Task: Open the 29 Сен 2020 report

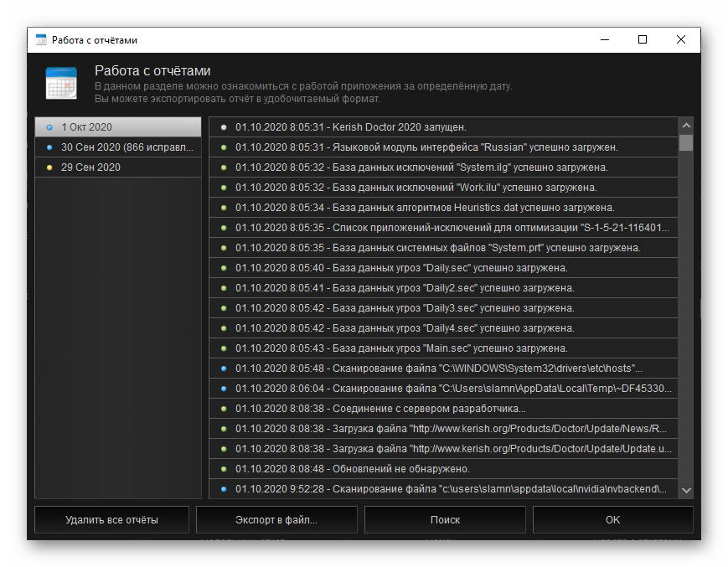Action: (x=118, y=167)
